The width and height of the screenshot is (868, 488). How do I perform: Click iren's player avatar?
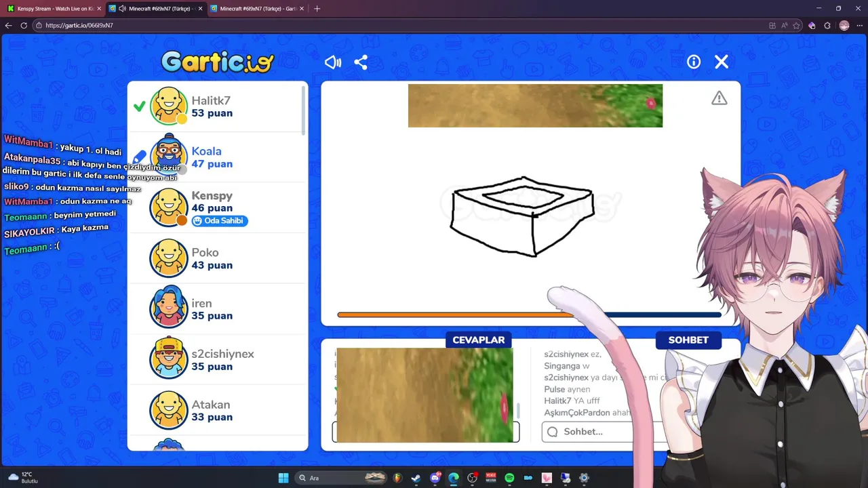[x=168, y=308]
